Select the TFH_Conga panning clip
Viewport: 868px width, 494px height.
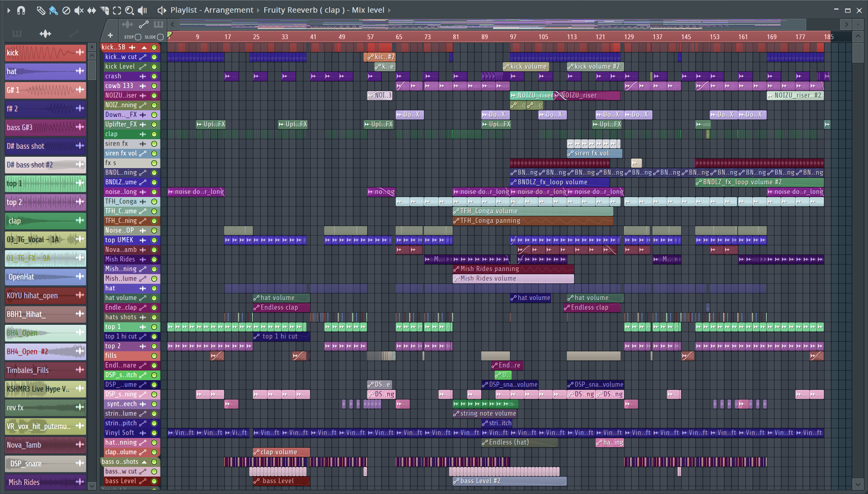coord(533,221)
